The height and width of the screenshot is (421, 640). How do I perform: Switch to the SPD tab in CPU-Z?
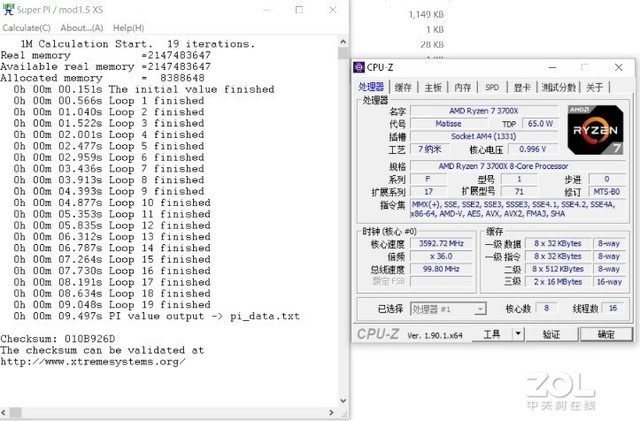point(492,87)
